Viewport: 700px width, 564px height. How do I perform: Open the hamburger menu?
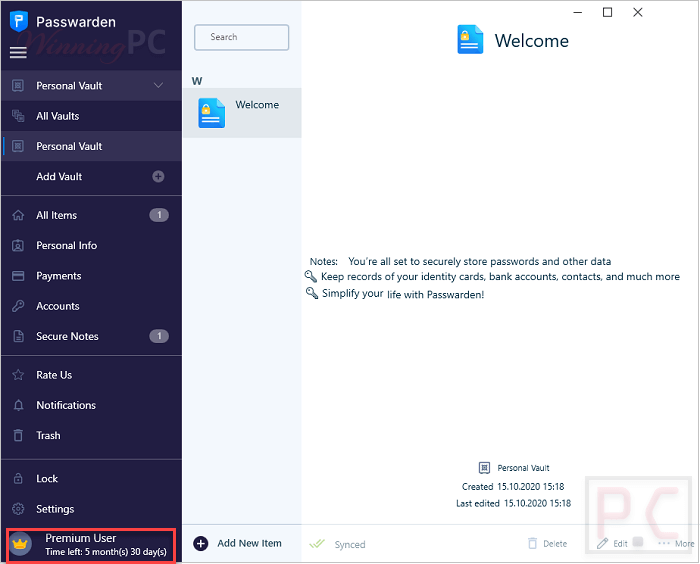(18, 53)
